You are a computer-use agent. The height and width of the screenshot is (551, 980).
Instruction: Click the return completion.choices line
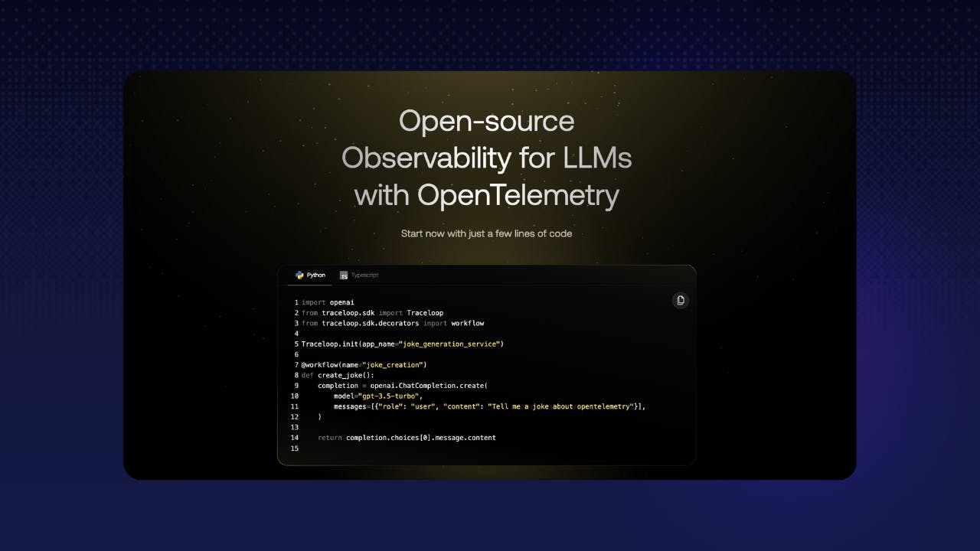point(407,438)
